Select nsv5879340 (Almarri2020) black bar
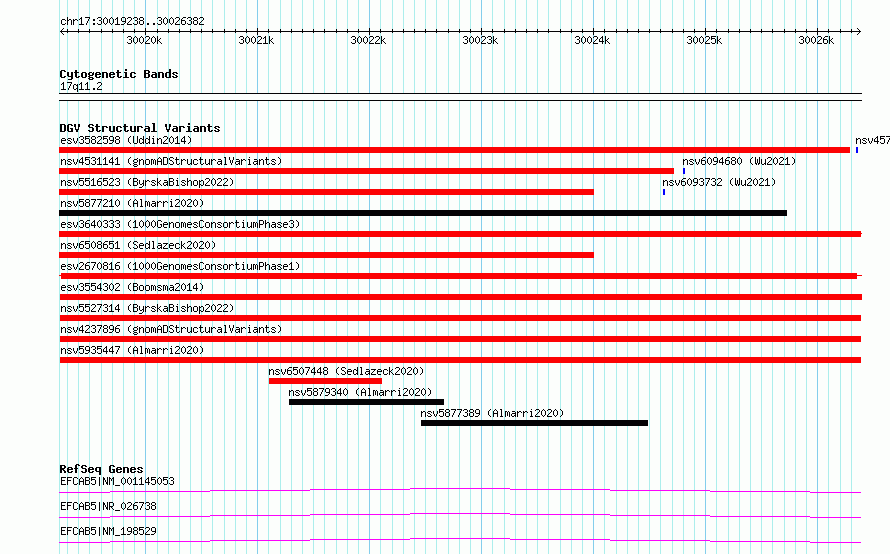Image resolution: width=890 pixels, height=554 pixels. tap(367, 402)
